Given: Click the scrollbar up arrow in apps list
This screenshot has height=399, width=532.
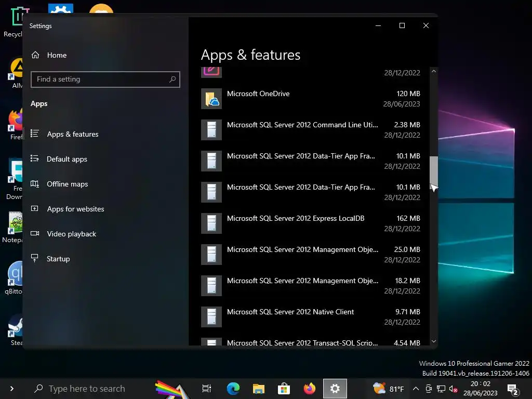Looking at the screenshot, I should pos(434,71).
